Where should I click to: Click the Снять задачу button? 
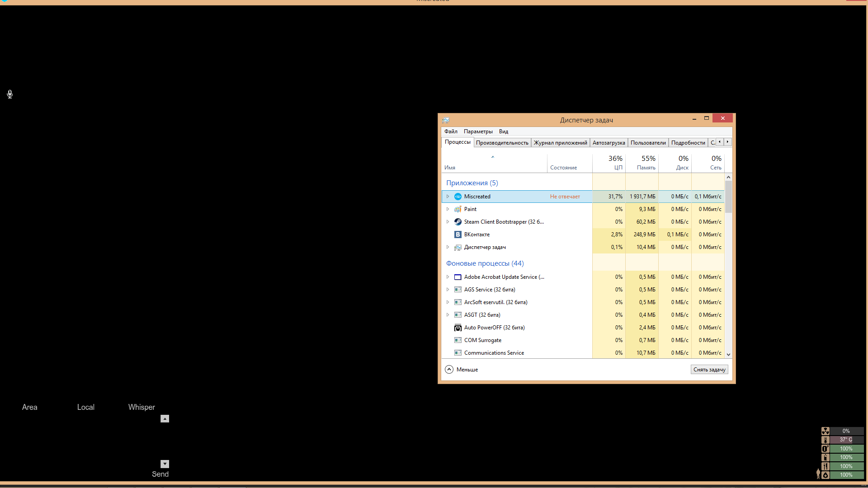709,370
